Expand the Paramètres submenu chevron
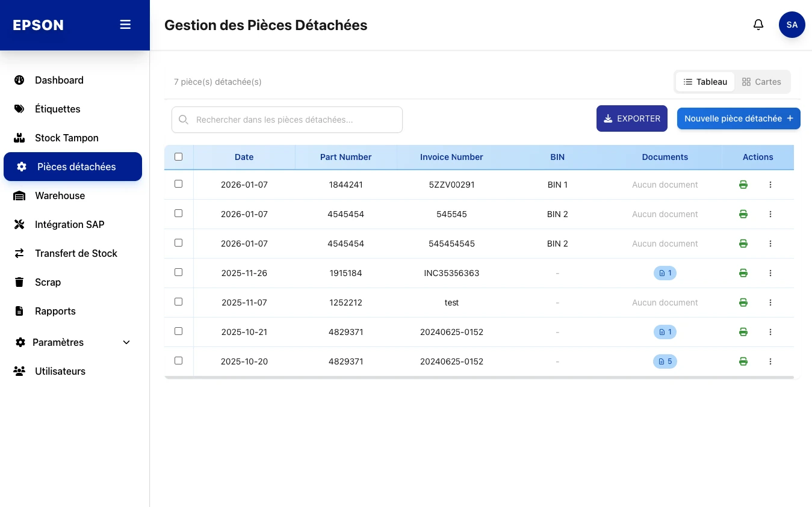 [x=126, y=342]
